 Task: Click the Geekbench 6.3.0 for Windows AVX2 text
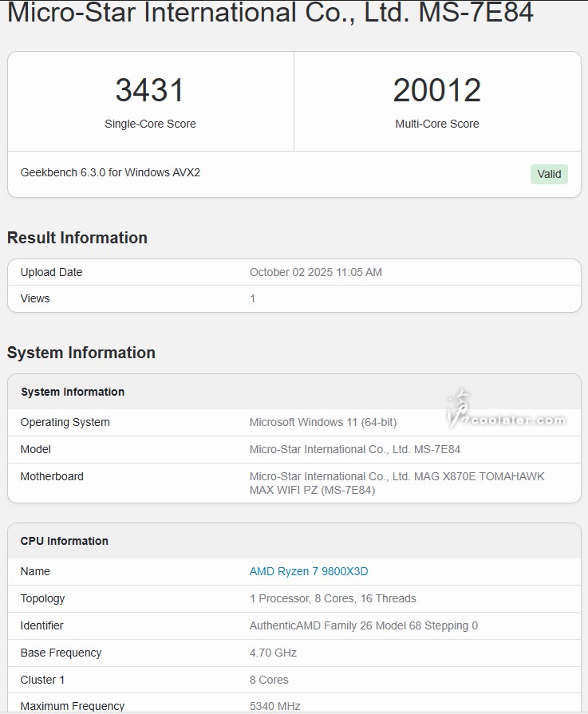click(x=110, y=172)
